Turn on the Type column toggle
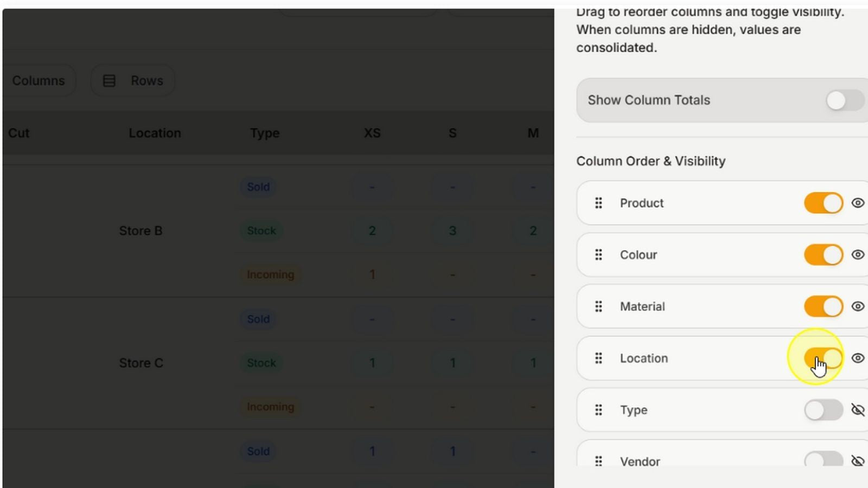This screenshot has width=868, height=488. [824, 410]
